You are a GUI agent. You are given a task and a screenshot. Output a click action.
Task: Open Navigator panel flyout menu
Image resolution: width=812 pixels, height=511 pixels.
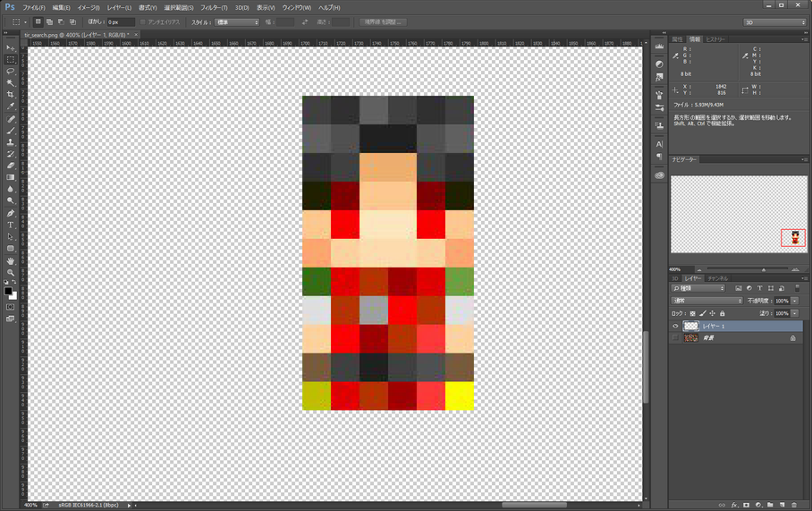[x=804, y=159]
